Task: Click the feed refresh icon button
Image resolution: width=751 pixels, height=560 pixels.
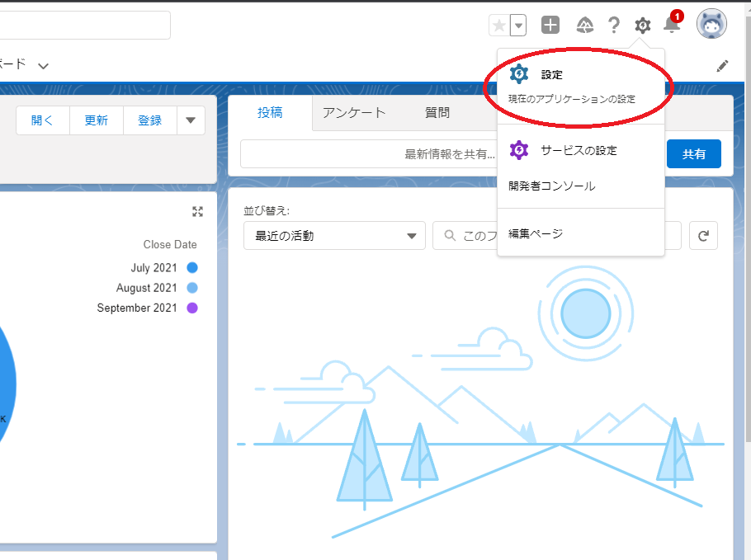Action: click(x=703, y=236)
